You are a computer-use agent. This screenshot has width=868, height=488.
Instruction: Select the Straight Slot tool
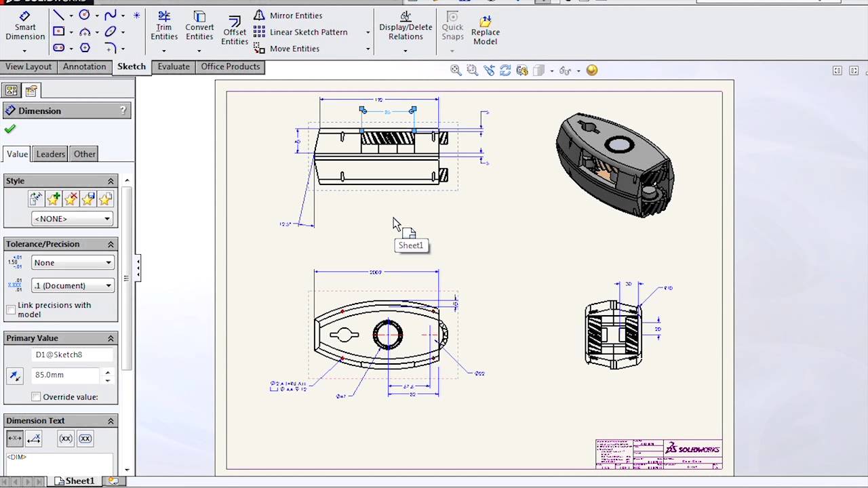coord(58,48)
